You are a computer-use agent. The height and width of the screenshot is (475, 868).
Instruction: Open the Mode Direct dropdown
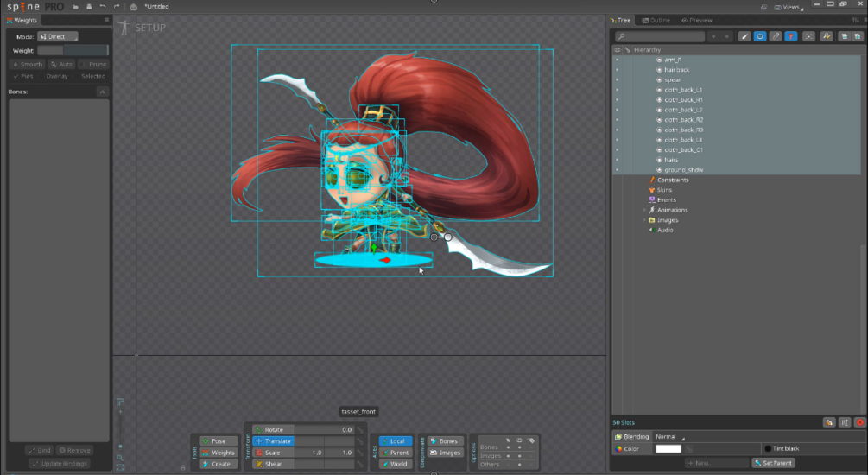click(x=58, y=36)
